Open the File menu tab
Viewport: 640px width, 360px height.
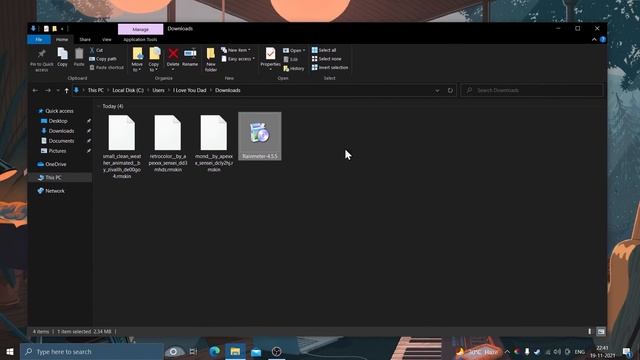(39, 40)
